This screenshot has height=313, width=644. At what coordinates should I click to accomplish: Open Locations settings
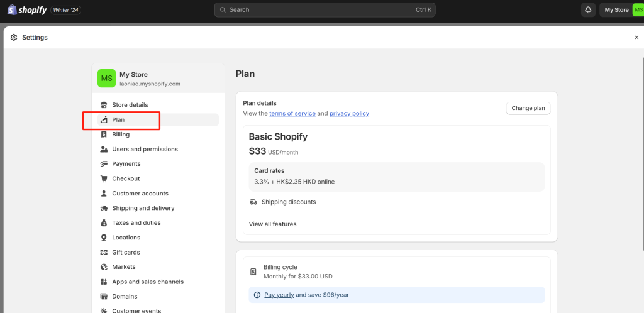click(x=158, y=238)
